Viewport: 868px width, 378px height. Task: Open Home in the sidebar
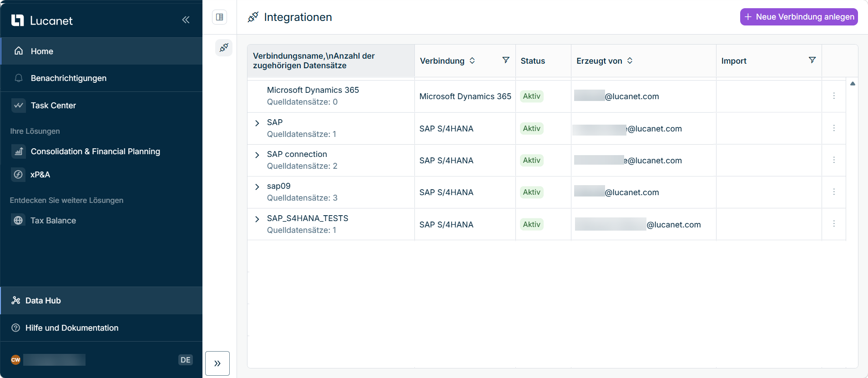pos(101,51)
